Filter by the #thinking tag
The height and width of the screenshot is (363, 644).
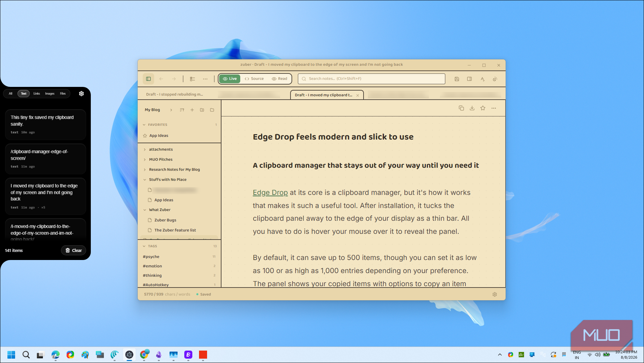[152, 275]
